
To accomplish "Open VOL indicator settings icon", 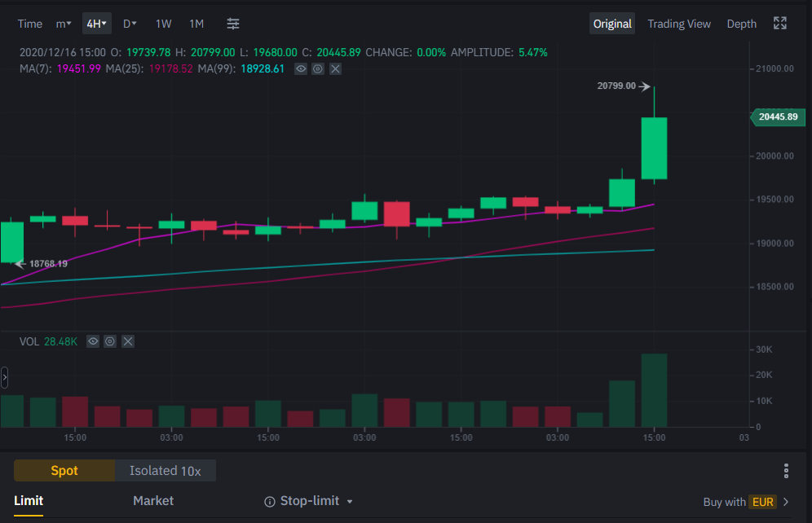I will tap(110, 341).
